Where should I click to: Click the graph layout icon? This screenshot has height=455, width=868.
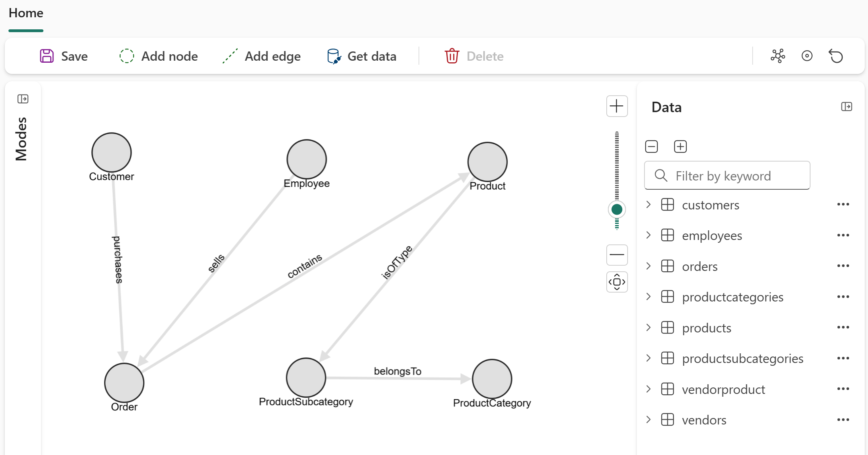click(x=778, y=56)
